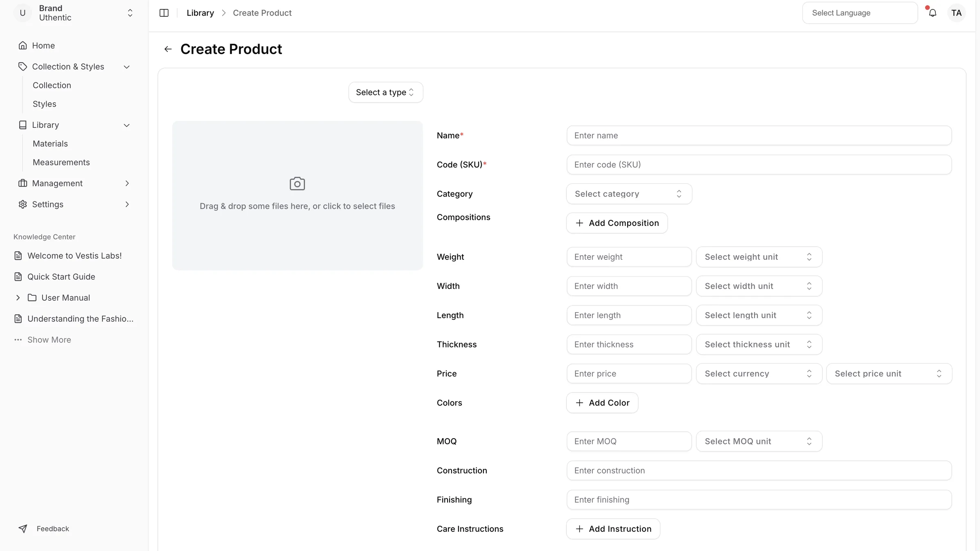Click the Enter code (SKU) field
980x551 pixels.
[x=759, y=165]
